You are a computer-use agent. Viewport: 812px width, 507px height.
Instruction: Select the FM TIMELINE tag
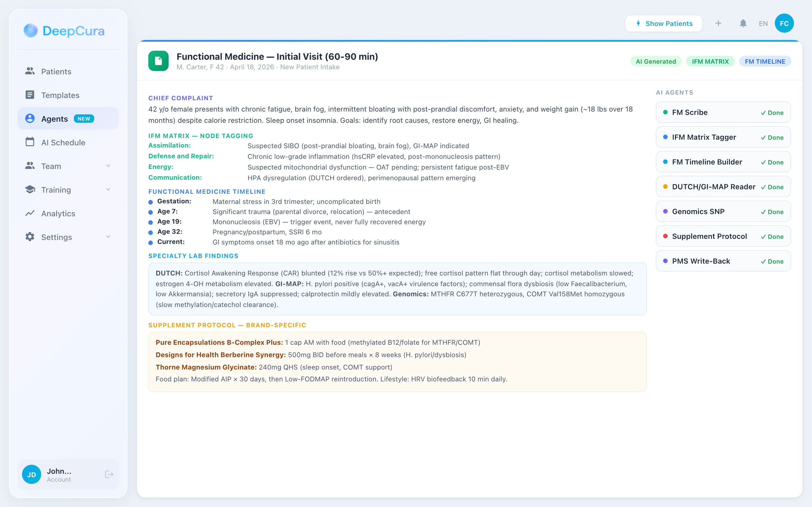pos(765,61)
